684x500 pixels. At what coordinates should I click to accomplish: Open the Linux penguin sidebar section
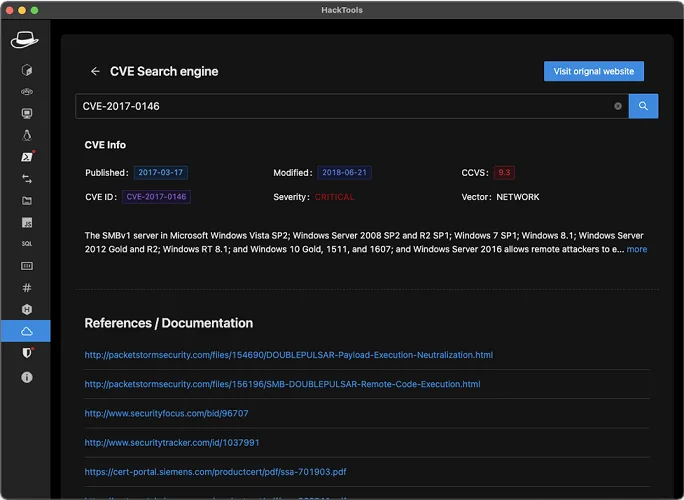coord(27,135)
